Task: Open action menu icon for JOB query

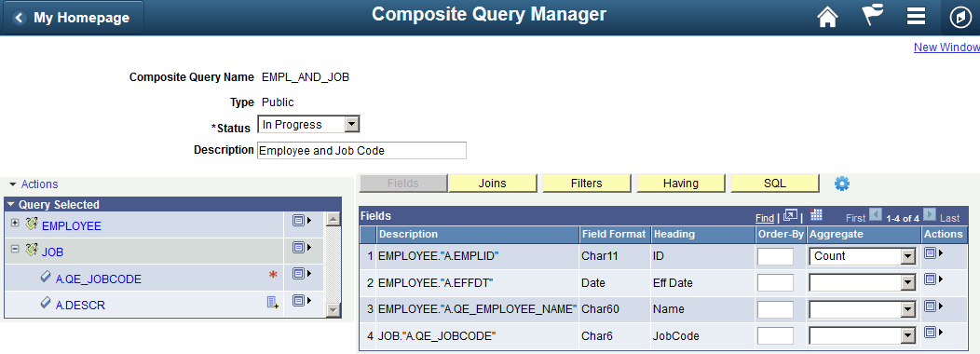Action: coord(302,248)
